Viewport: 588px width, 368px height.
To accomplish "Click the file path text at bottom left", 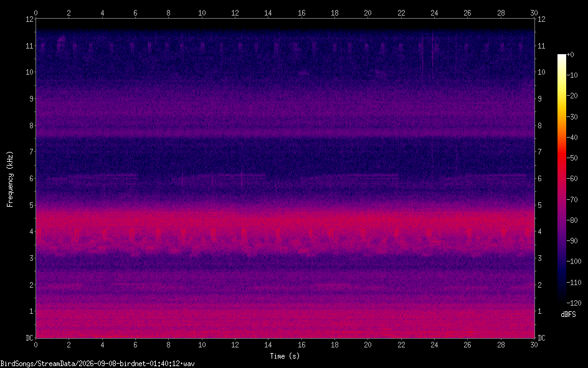I will (98, 364).
